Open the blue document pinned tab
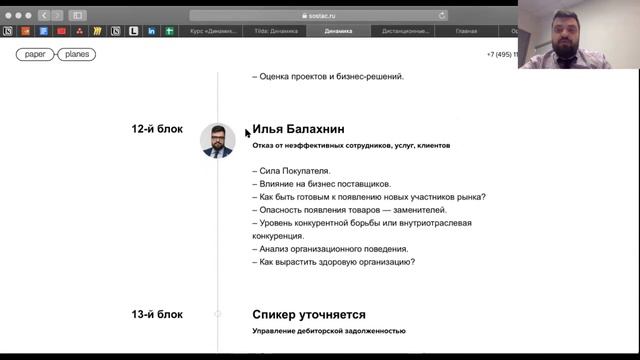 coord(44,31)
